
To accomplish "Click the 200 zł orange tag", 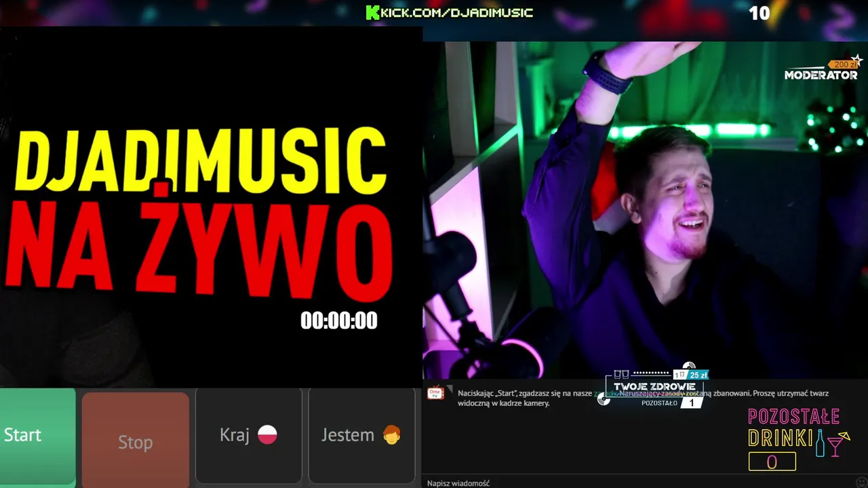I will click(843, 64).
